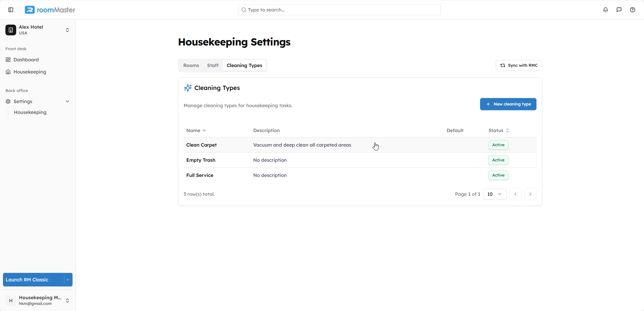This screenshot has height=311, width=644.
Task: Switch to the Rooms tab
Action: pyautogui.click(x=191, y=65)
